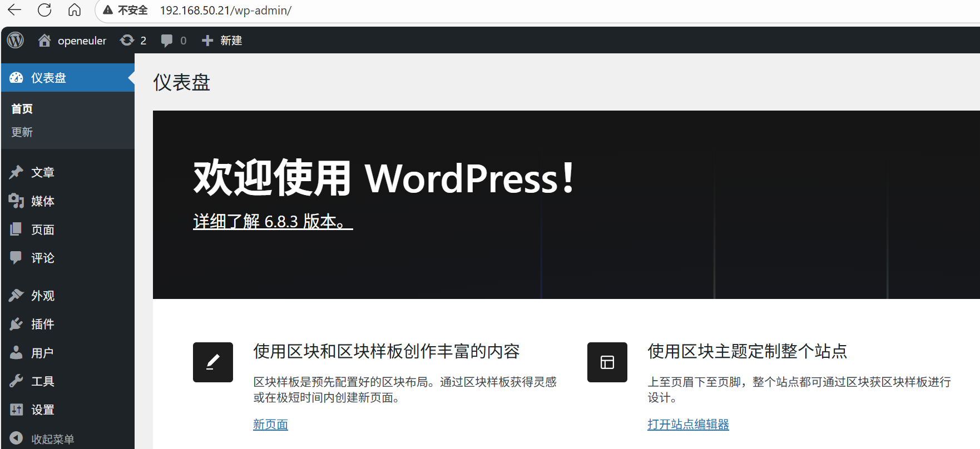Click the plus icon for new content
Image resolution: width=980 pixels, height=449 pixels.
(207, 41)
